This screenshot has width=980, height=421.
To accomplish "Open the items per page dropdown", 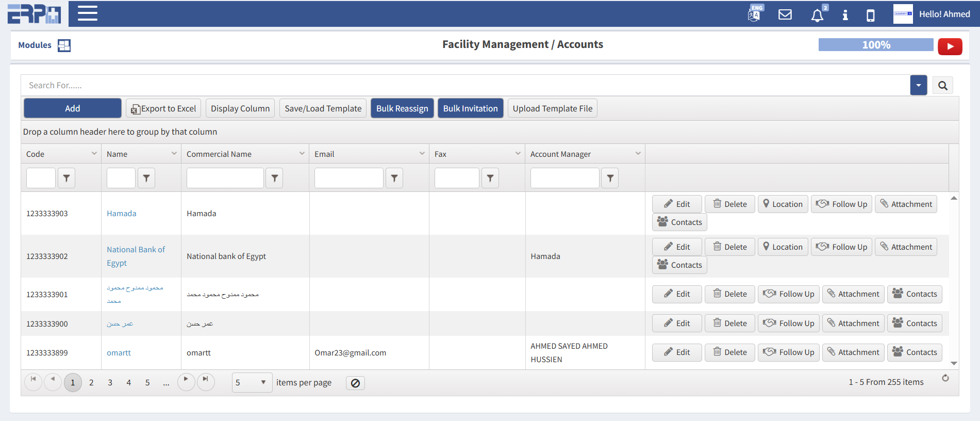I will coord(252,383).
